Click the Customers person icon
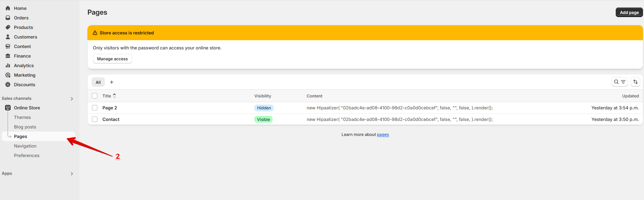644x200 pixels. click(x=8, y=37)
